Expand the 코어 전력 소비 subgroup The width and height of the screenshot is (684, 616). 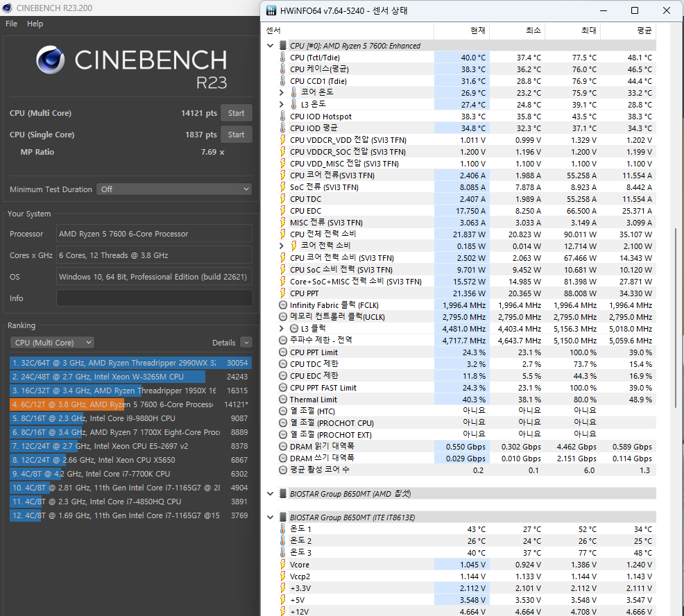[282, 246]
